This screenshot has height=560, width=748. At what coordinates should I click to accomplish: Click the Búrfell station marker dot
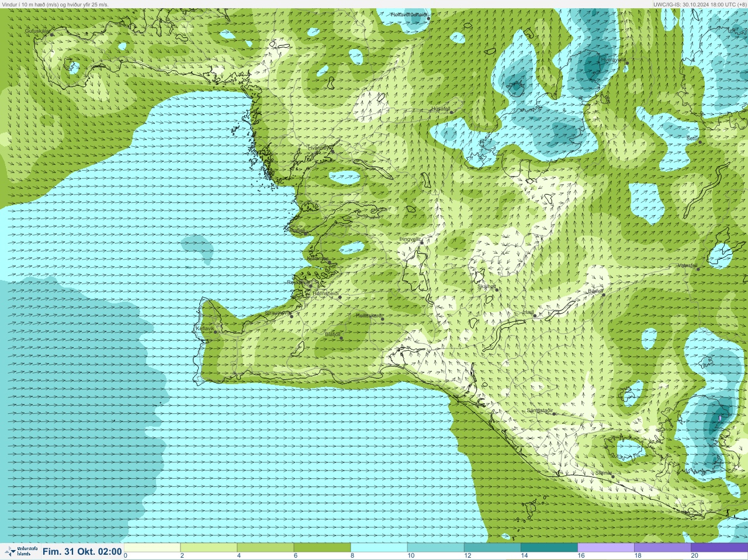tap(604, 295)
